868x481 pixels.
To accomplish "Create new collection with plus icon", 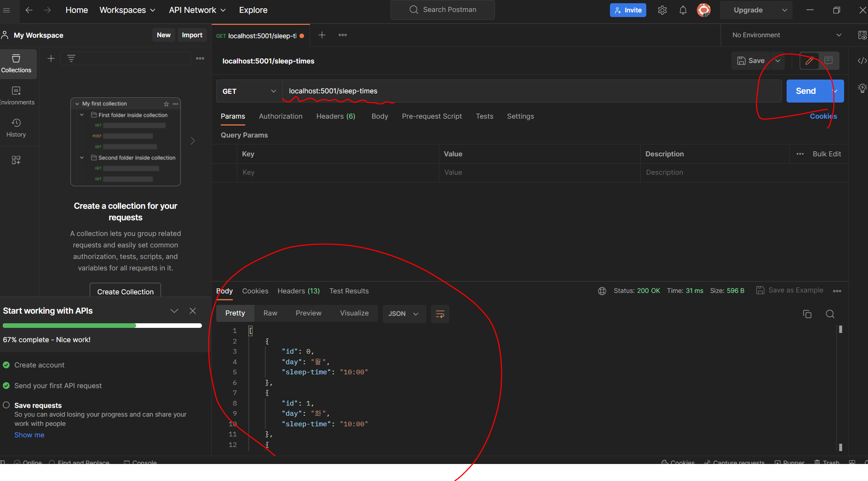I will (51, 58).
